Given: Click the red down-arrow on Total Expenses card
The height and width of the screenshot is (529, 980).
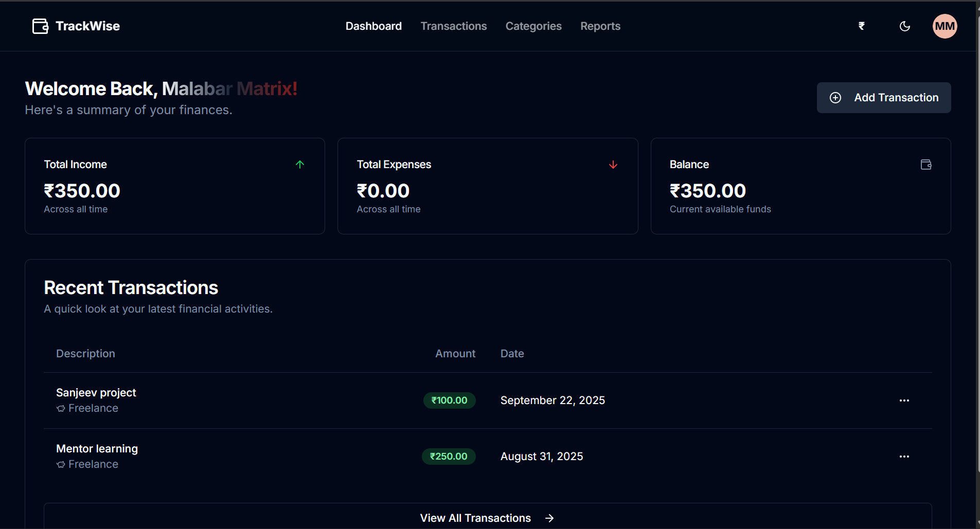Looking at the screenshot, I should click(x=613, y=165).
